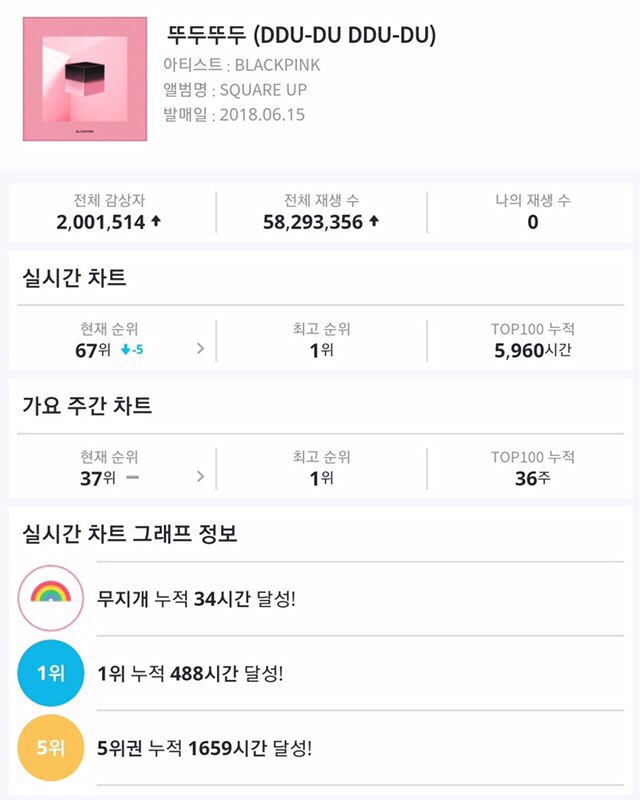The image size is (640, 800).
Task: Expand the weekly chart current rank chevron
Action: (x=201, y=477)
